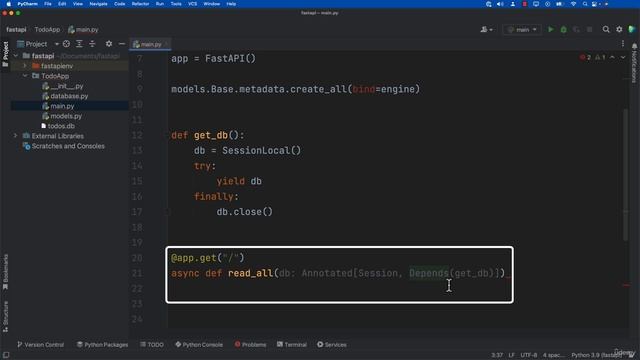Select models.py in project tree
The image size is (640, 360).
point(66,116)
